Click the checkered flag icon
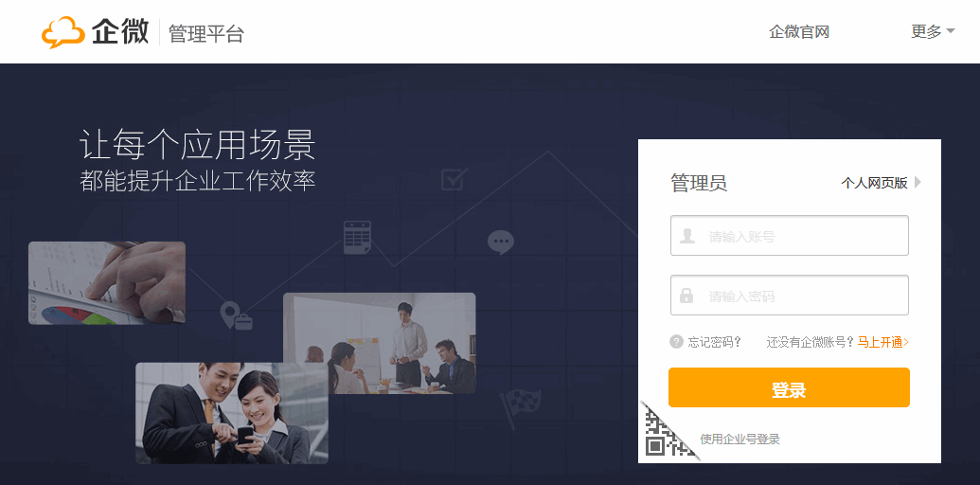 520,407
